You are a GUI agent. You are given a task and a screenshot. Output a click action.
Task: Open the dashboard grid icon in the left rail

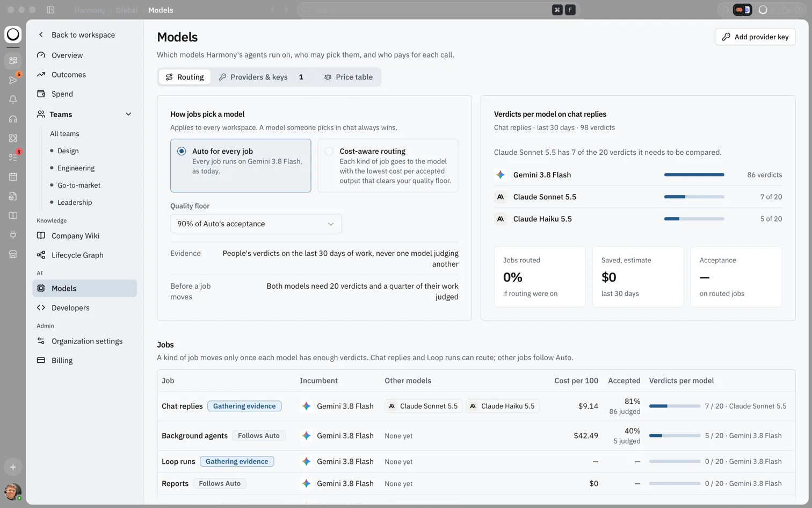click(13, 61)
